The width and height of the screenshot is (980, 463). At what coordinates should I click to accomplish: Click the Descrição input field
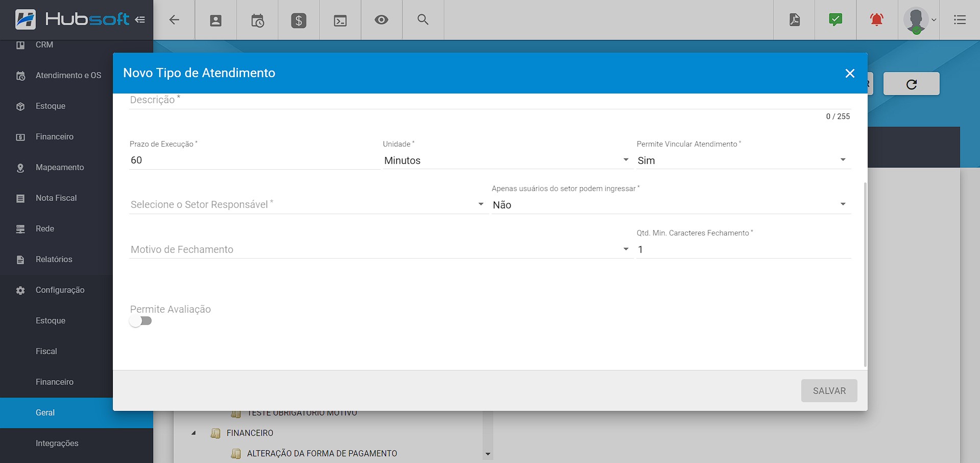click(490, 101)
